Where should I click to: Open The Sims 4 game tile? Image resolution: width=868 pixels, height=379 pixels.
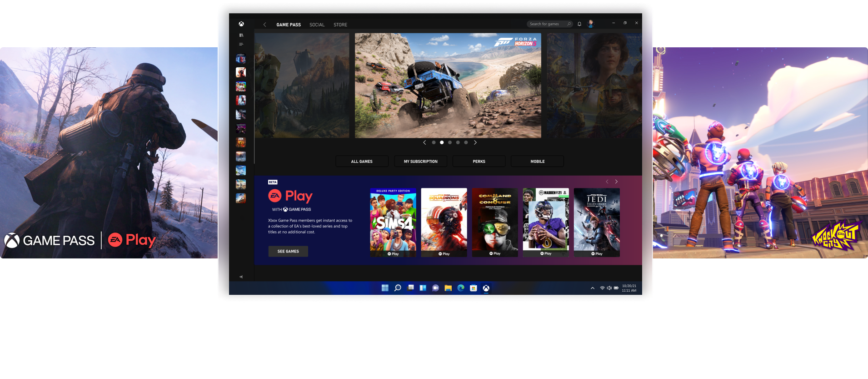point(393,222)
